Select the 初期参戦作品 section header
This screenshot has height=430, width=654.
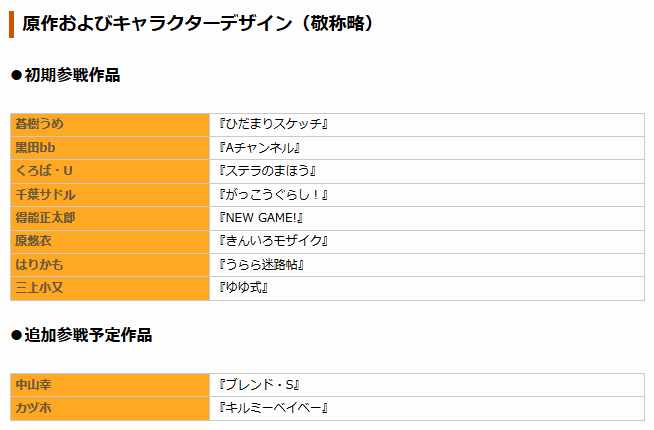click(x=66, y=75)
